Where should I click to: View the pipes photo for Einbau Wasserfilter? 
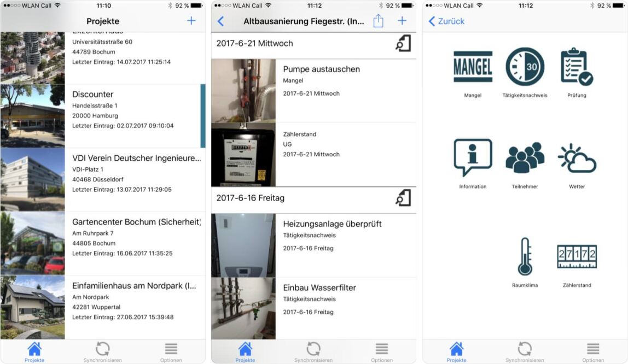tap(243, 308)
